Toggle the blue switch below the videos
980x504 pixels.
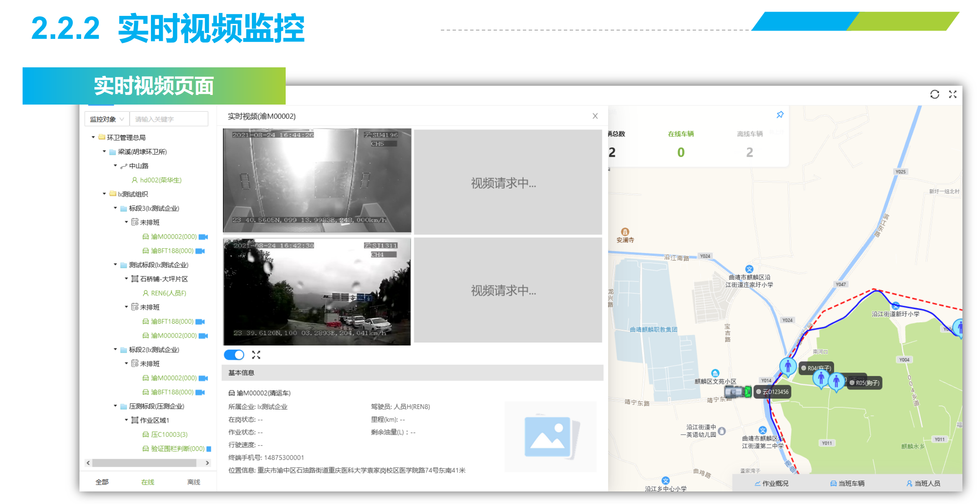(234, 355)
